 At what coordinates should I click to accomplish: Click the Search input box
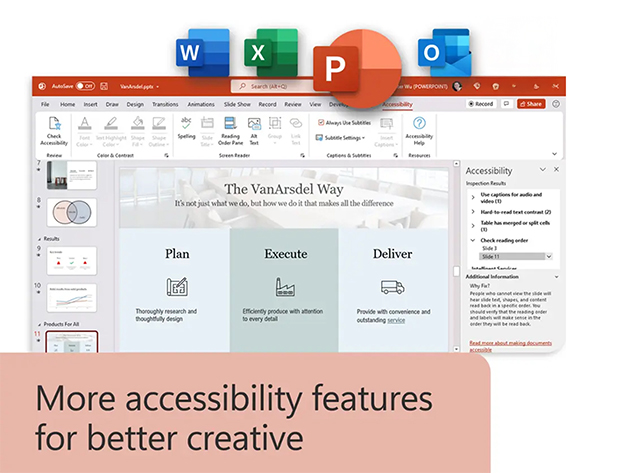pos(283,87)
